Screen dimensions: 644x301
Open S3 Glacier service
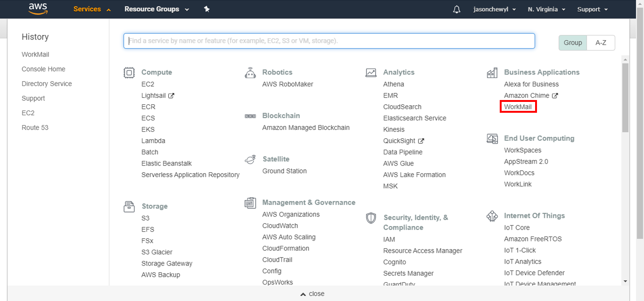(157, 252)
